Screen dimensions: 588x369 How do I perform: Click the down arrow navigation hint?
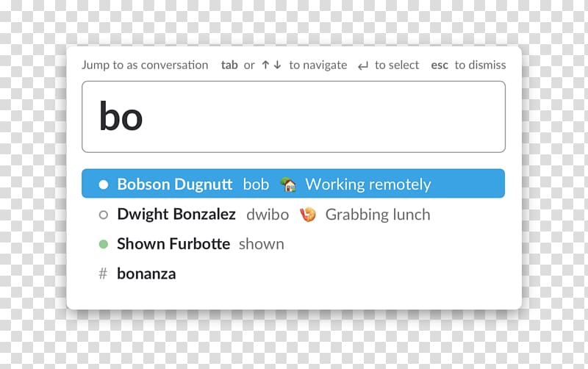278,65
